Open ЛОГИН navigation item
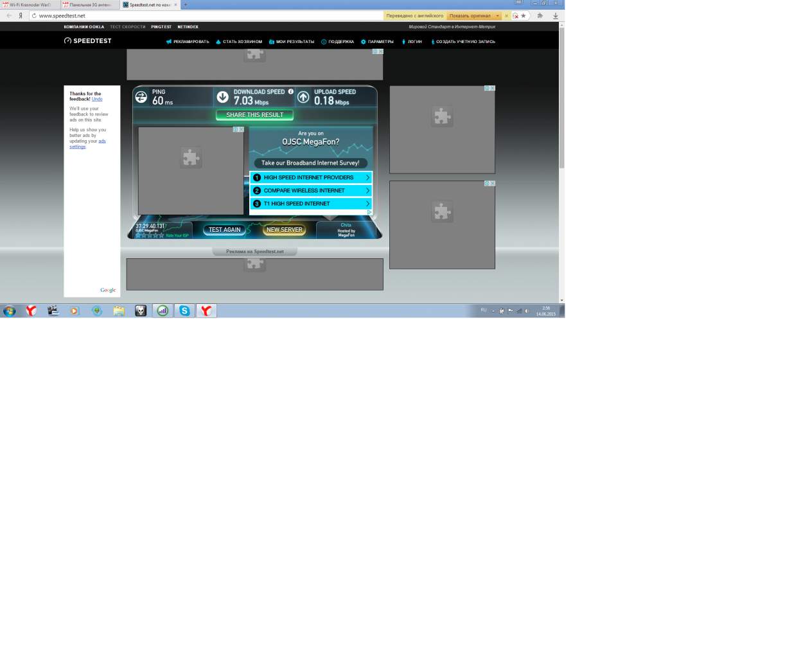 412,42
